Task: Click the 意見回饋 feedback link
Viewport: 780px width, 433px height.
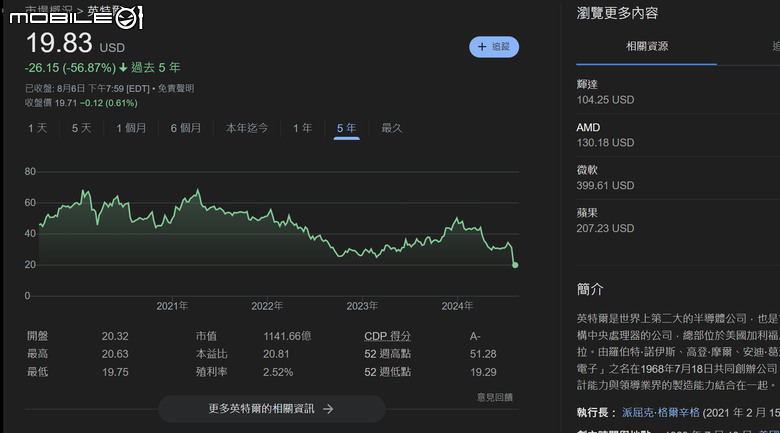Action: coord(495,397)
